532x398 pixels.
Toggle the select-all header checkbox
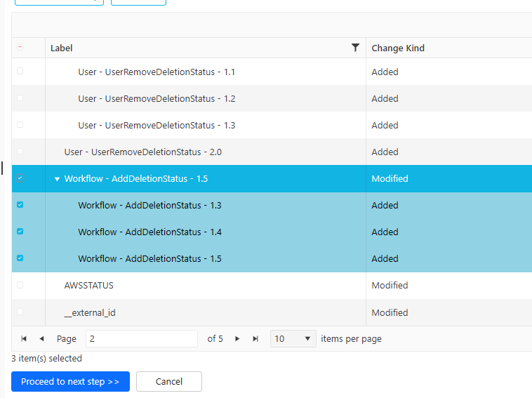pos(20,48)
